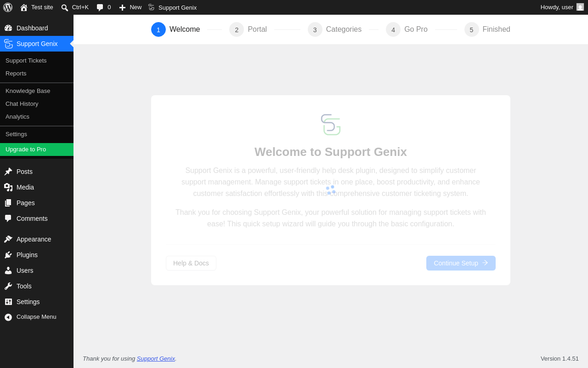Click the Appearance paintbrush icon
Screen dimensions: 588x368
click(8, 239)
